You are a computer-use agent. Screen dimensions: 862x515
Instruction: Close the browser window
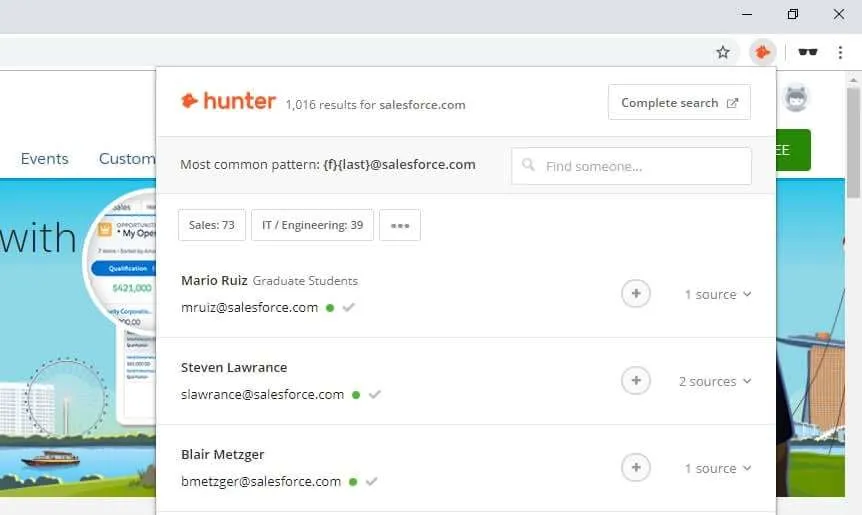838,14
